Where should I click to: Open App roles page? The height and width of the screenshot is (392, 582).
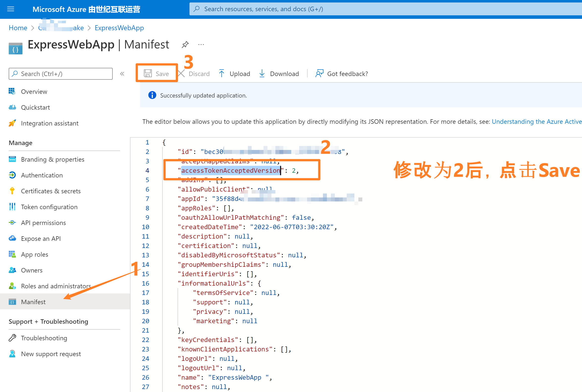[x=34, y=254]
